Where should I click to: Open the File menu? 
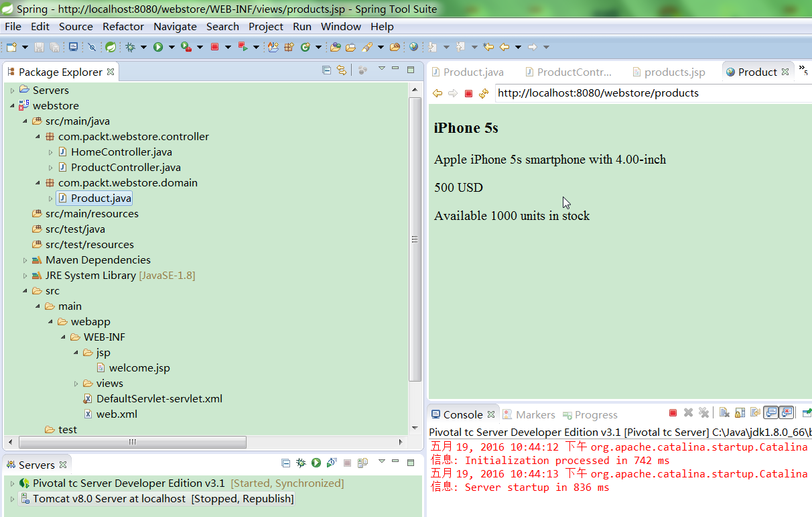(x=13, y=26)
